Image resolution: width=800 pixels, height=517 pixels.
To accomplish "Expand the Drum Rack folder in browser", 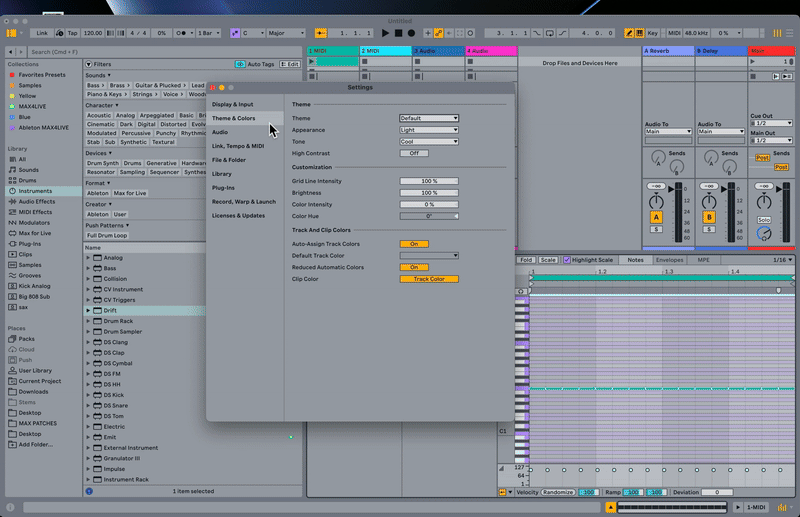I will [x=88, y=321].
